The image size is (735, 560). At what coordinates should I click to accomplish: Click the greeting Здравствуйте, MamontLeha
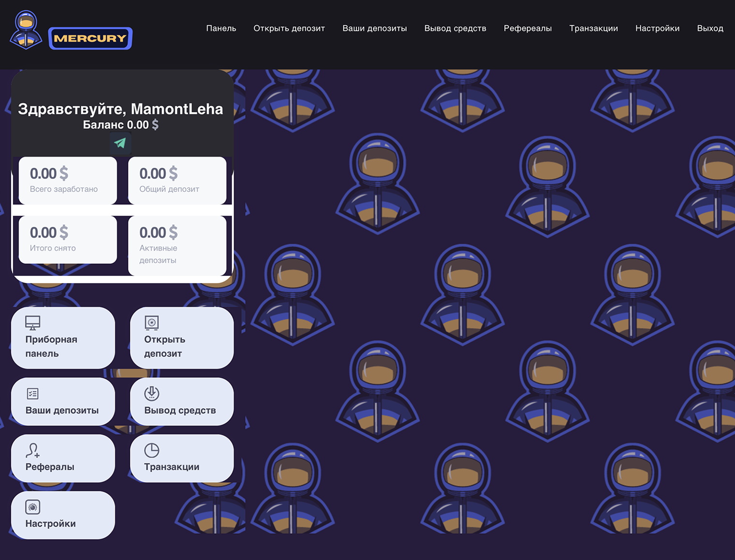[120, 109]
